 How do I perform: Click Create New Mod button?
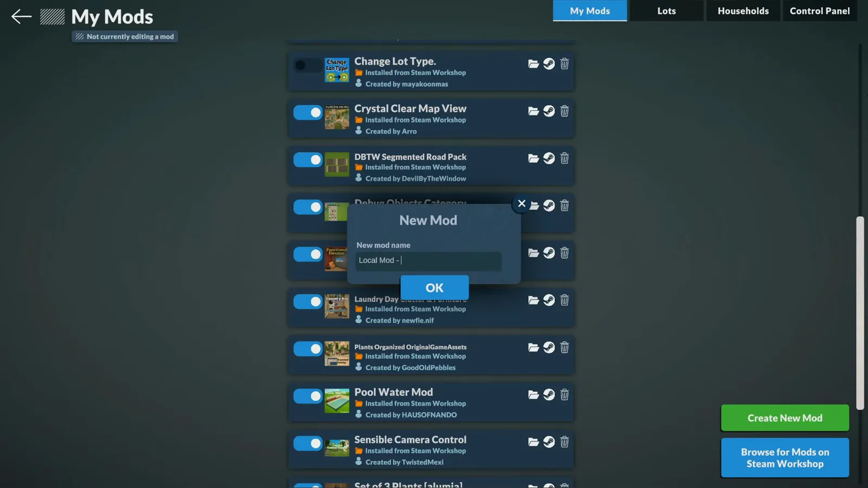[x=785, y=418]
